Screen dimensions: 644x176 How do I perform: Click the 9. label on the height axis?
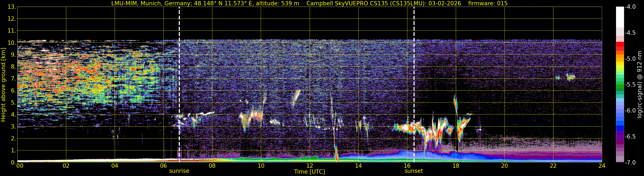pyautogui.click(x=13, y=55)
